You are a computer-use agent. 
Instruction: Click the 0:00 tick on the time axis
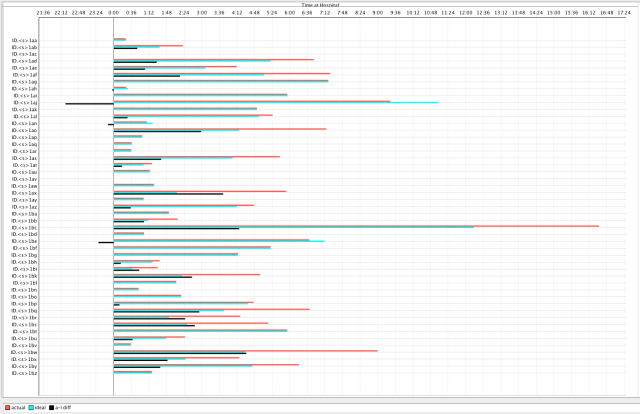click(x=113, y=14)
